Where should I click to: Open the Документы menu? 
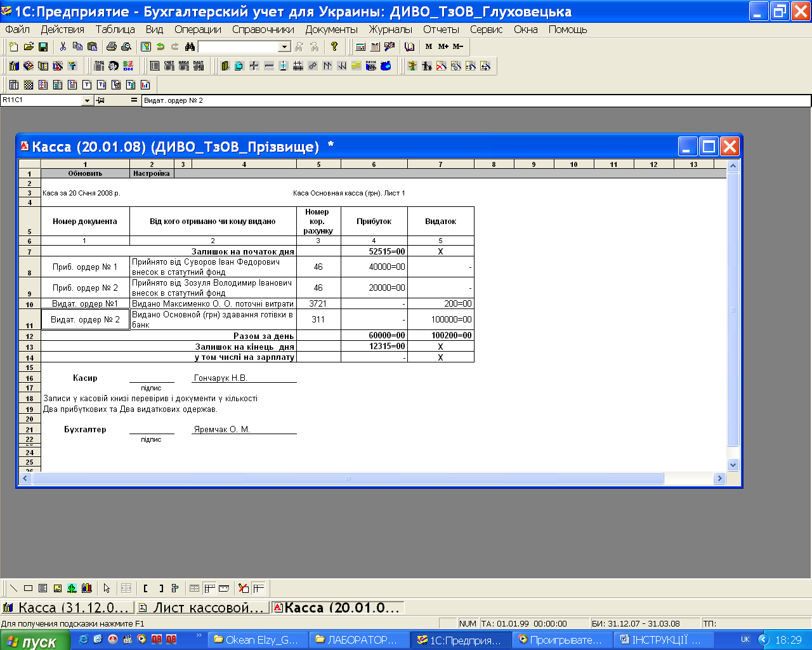pyautogui.click(x=332, y=29)
